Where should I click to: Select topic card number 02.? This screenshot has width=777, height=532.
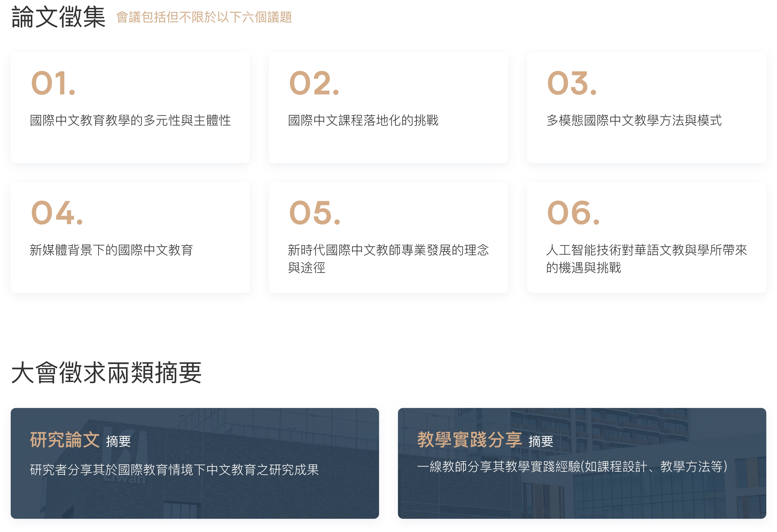click(388, 108)
